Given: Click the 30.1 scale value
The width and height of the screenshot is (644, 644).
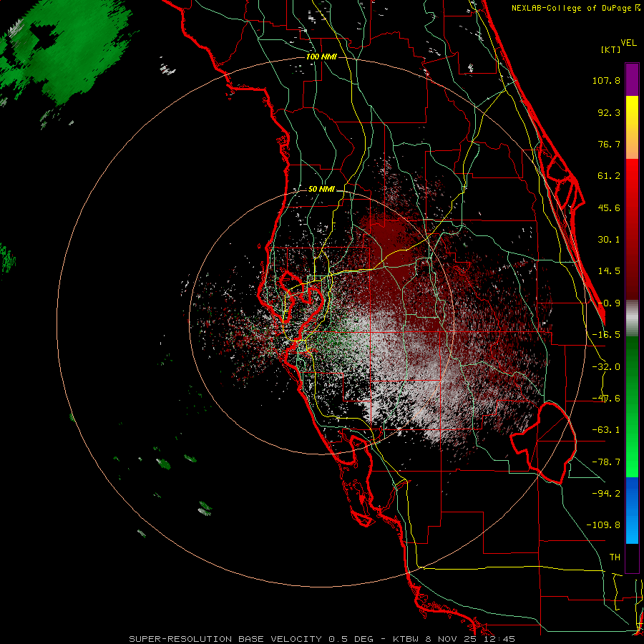Looking at the screenshot, I should pyautogui.click(x=609, y=240).
